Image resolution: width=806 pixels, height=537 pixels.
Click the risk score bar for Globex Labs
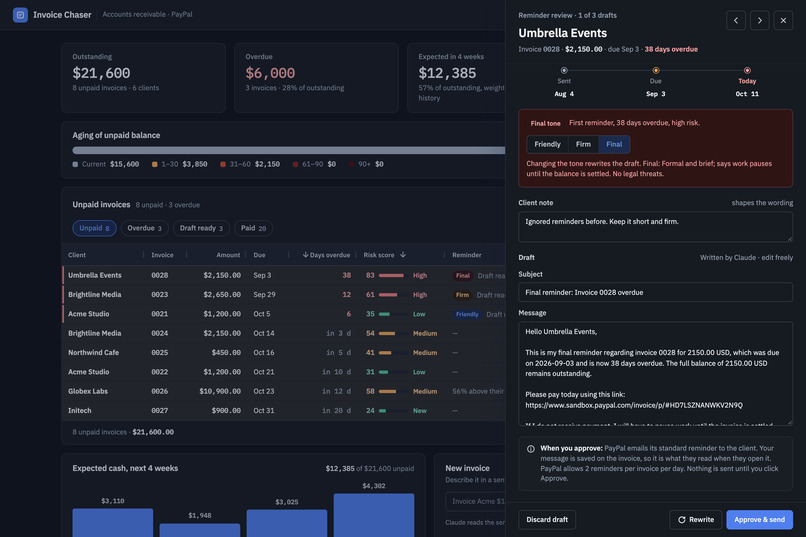tap(391, 392)
